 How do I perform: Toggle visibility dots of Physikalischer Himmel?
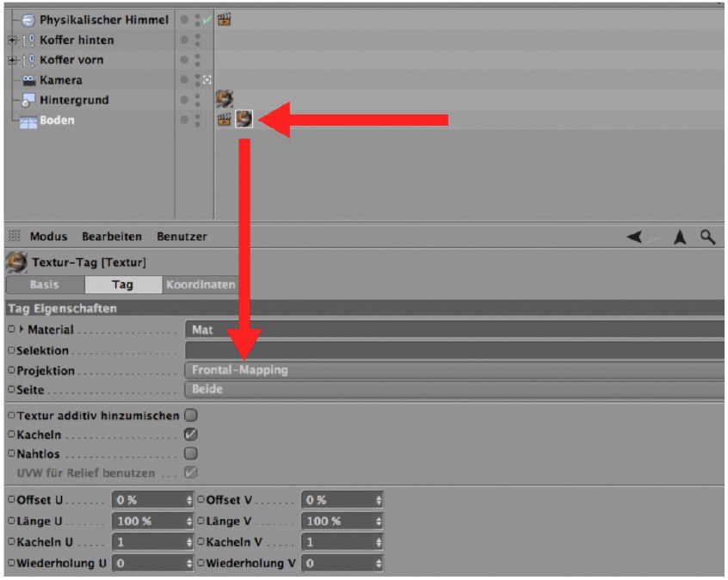click(197, 20)
